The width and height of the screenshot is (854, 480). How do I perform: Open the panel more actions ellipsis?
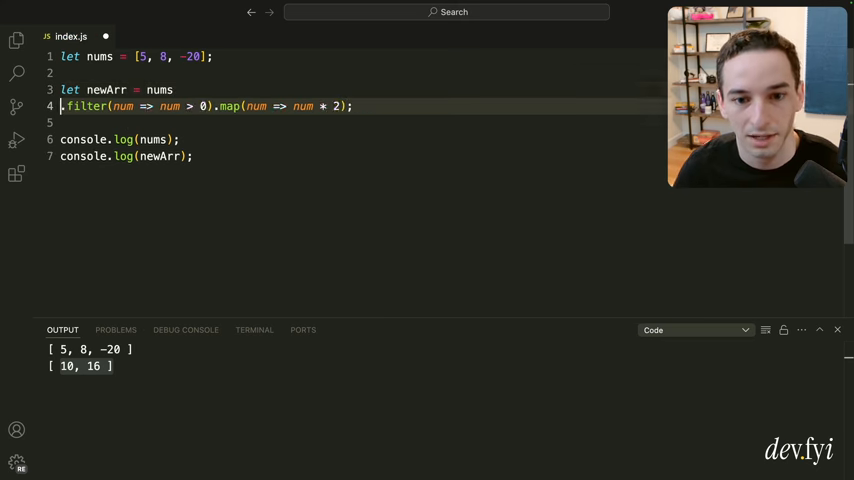pos(802,330)
